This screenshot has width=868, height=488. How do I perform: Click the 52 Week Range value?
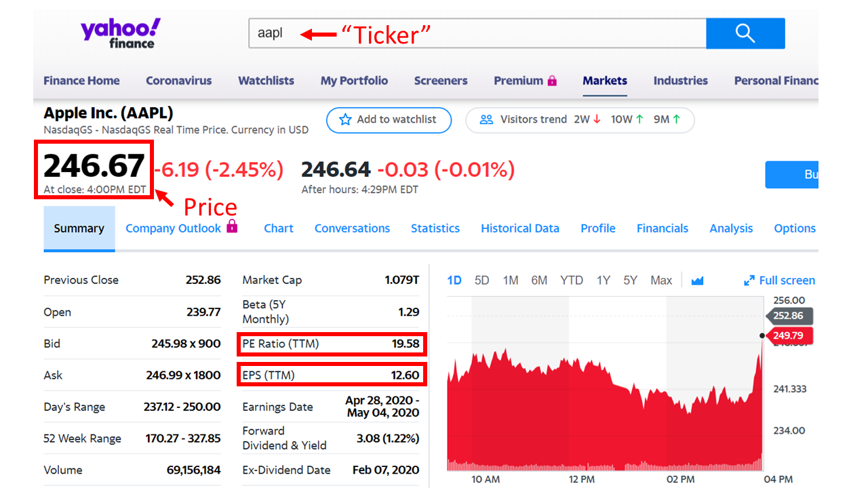183,439
